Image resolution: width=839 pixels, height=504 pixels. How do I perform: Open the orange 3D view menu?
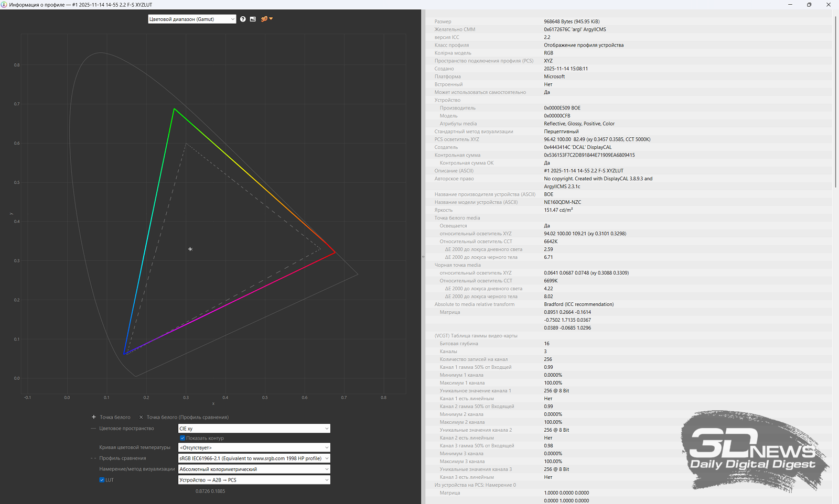(266, 19)
